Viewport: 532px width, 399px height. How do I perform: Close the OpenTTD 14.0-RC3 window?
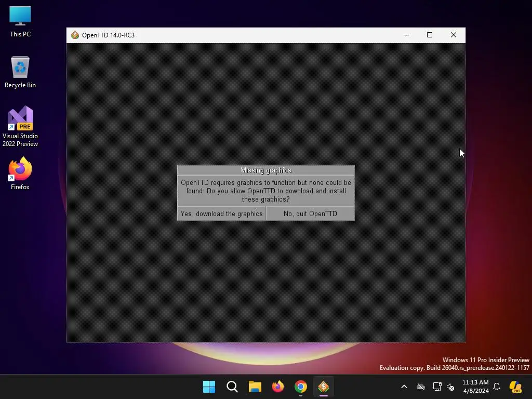point(453,35)
